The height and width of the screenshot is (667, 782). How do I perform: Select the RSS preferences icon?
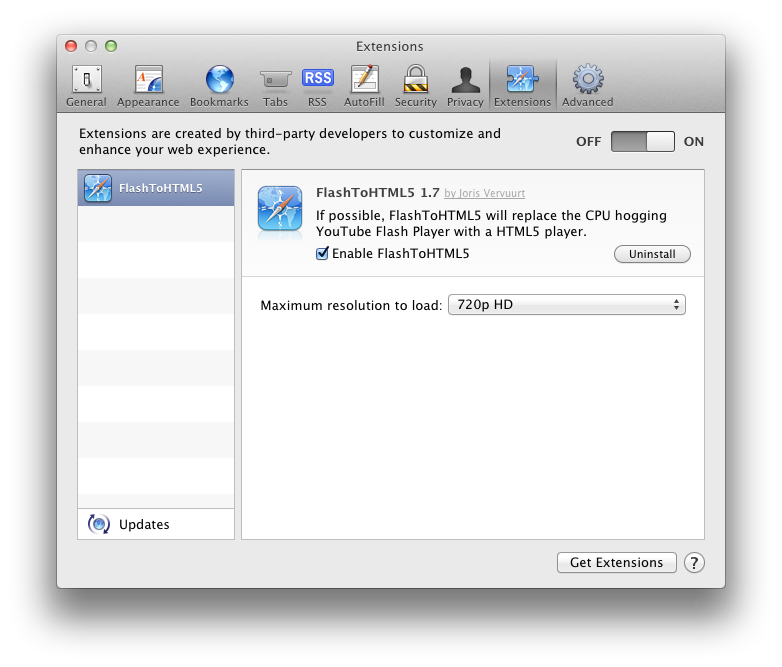(x=317, y=85)
